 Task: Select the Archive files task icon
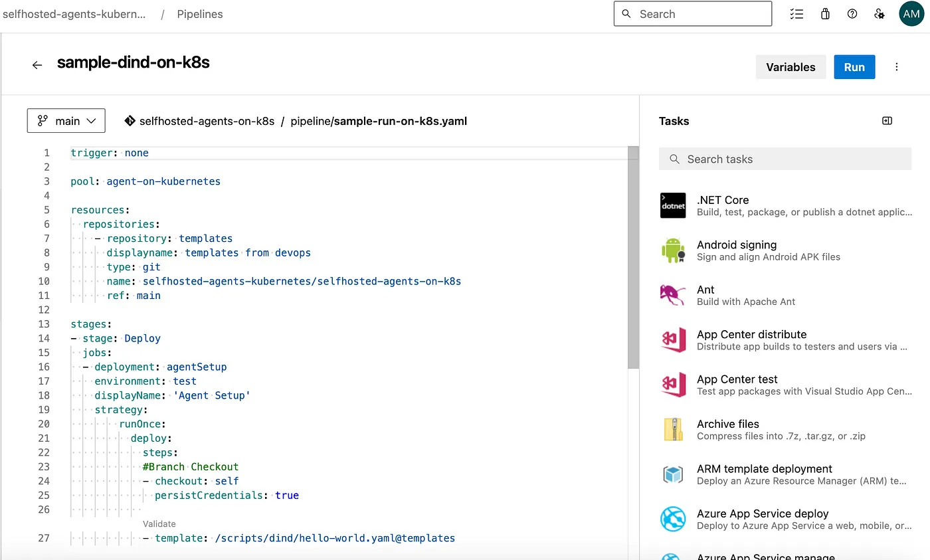tap(673, 430)
